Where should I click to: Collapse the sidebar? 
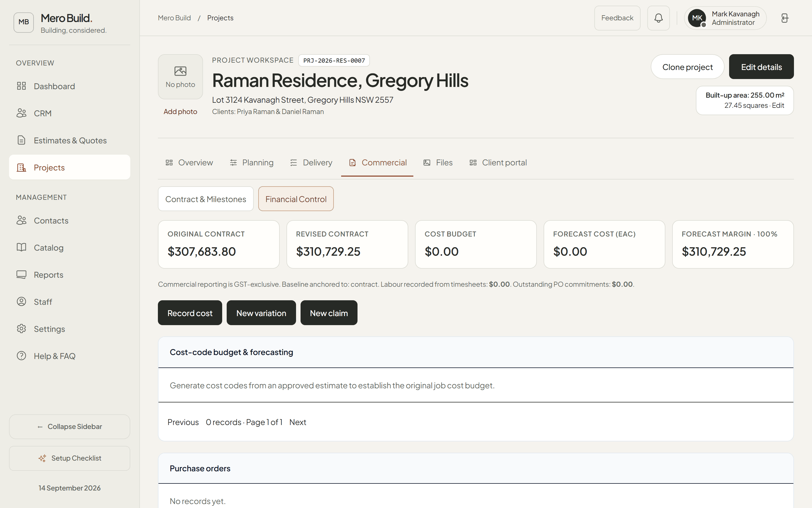(69, 427)
